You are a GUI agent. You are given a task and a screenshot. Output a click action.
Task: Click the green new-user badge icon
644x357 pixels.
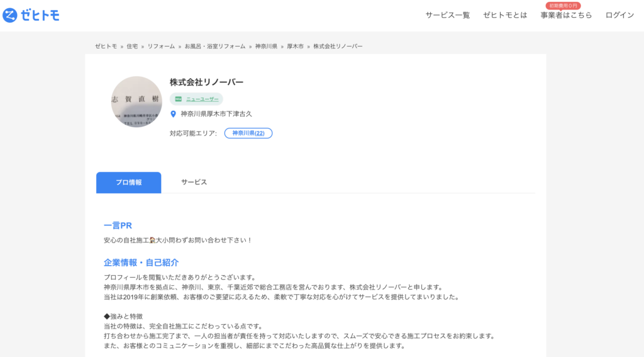point(178,99)
